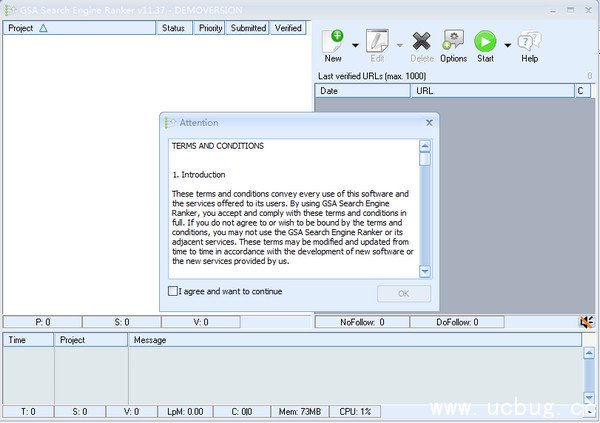Click the Status column header
This screenshot has width=600, height=423.
point(176,28)
